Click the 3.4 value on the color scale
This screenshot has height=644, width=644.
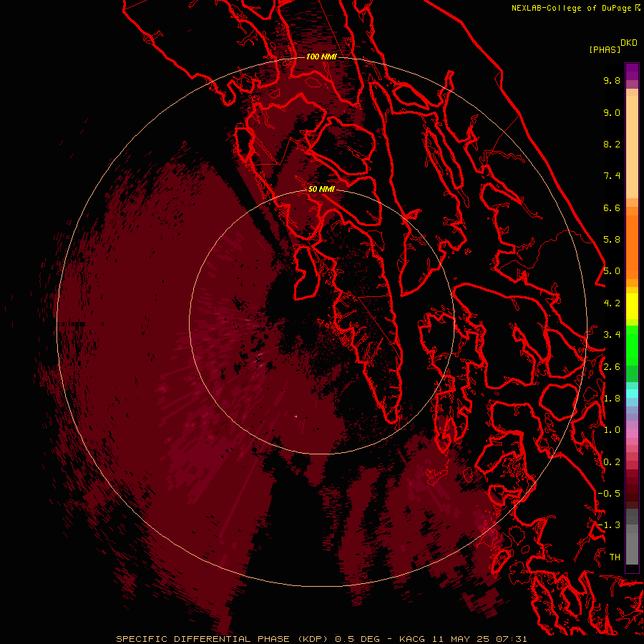[x=612, y=335]
